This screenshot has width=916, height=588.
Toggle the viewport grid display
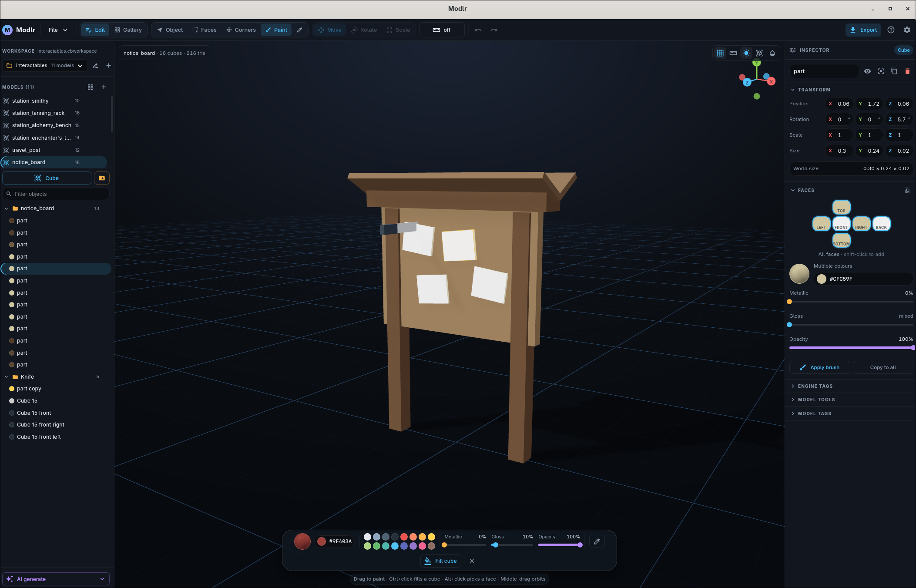720,53
